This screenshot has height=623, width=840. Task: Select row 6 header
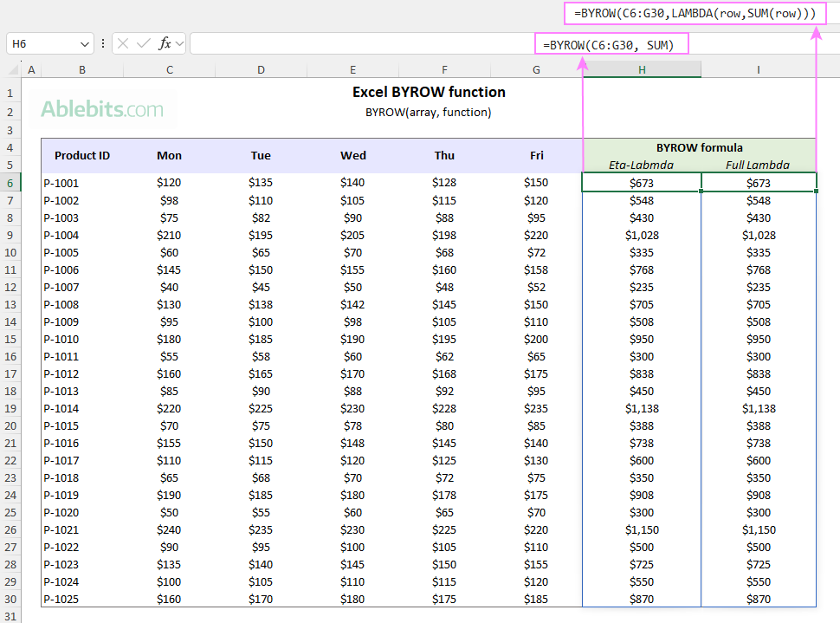click(x=10, y=183)
